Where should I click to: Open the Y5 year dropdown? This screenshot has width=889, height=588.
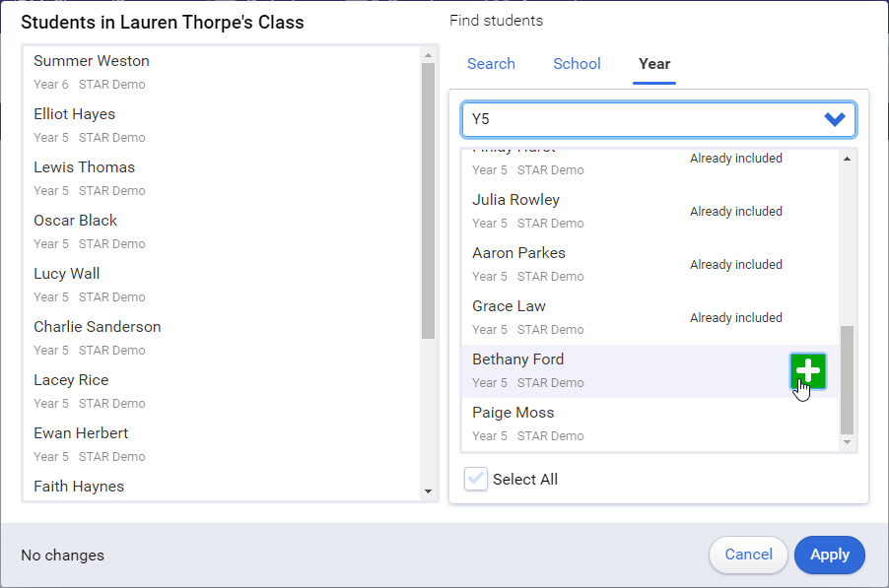(658, 119)
